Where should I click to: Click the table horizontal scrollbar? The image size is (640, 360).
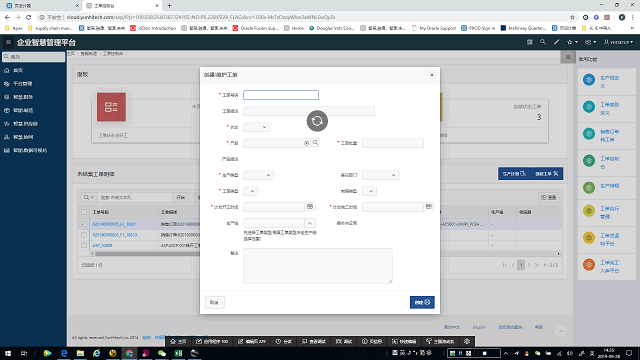tap(325, 254)
